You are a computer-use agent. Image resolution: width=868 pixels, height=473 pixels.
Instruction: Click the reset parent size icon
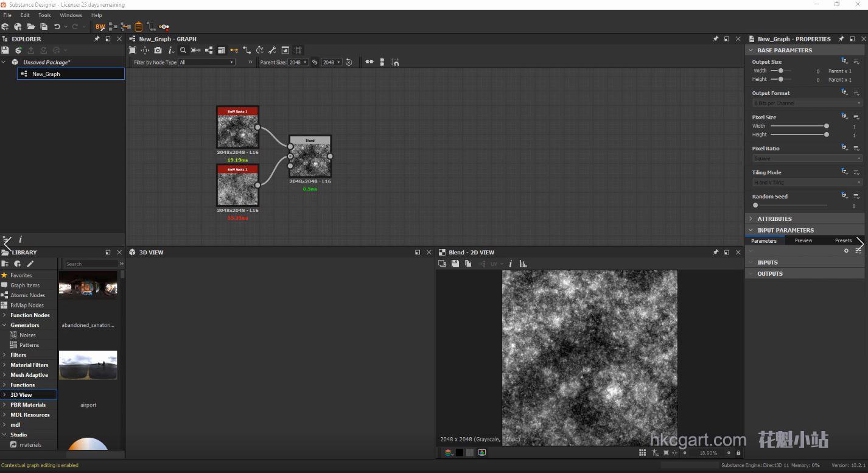349,62
